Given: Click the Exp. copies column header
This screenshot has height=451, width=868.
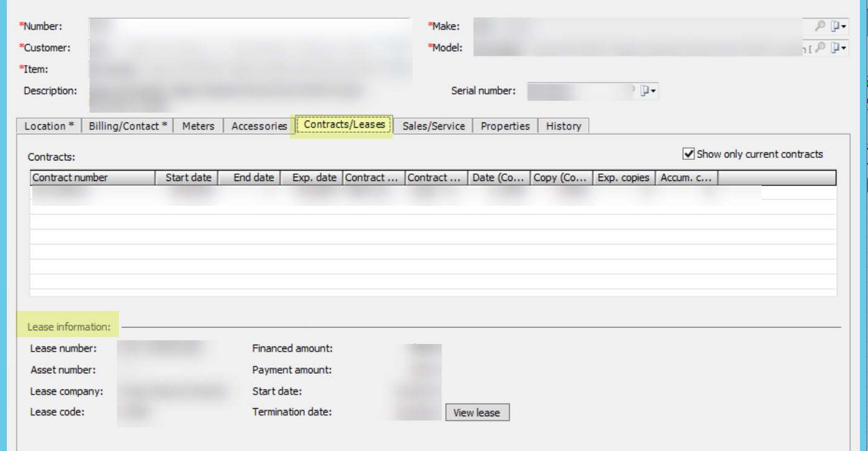Looking at the screenshot, I should (624, 178).
